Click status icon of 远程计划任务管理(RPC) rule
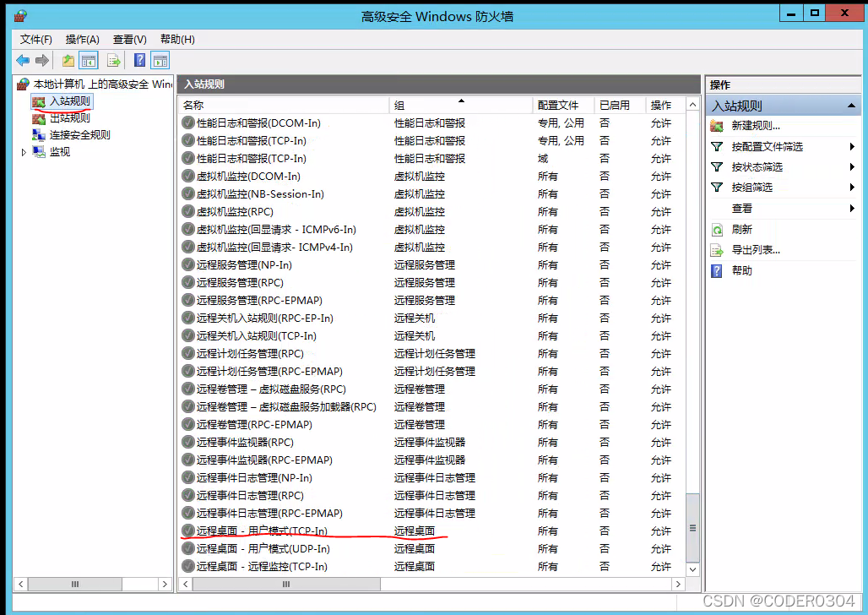Screen dimensions: 868x615 coord(188,353)
